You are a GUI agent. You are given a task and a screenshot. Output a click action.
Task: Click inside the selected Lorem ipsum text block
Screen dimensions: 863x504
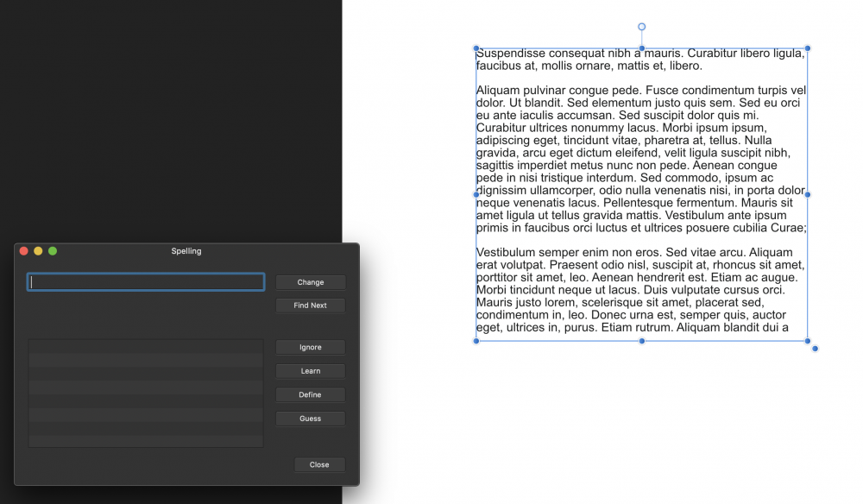[x=641, y=194]
